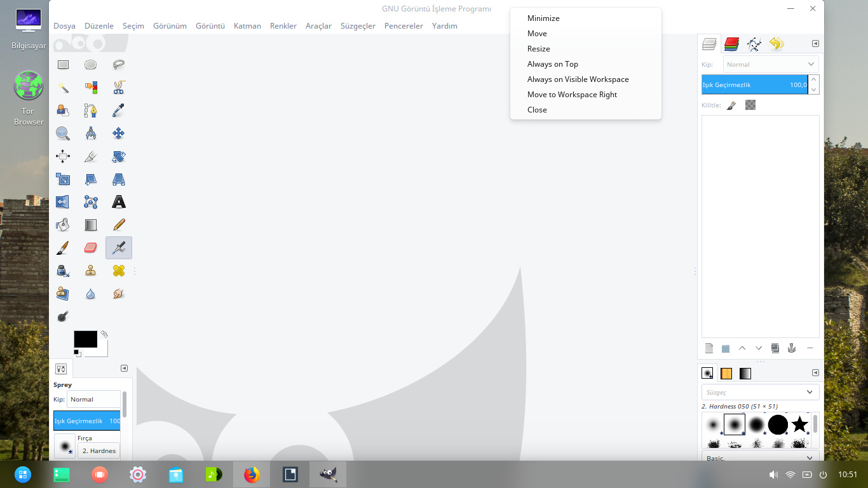This screenshot has height=488, width=868.
Task: Select the star-shaped brush thumbnail
Action: (x=799, y=424)
